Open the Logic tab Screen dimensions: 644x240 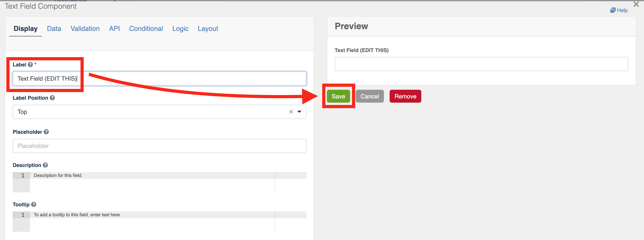coord(180,29)
